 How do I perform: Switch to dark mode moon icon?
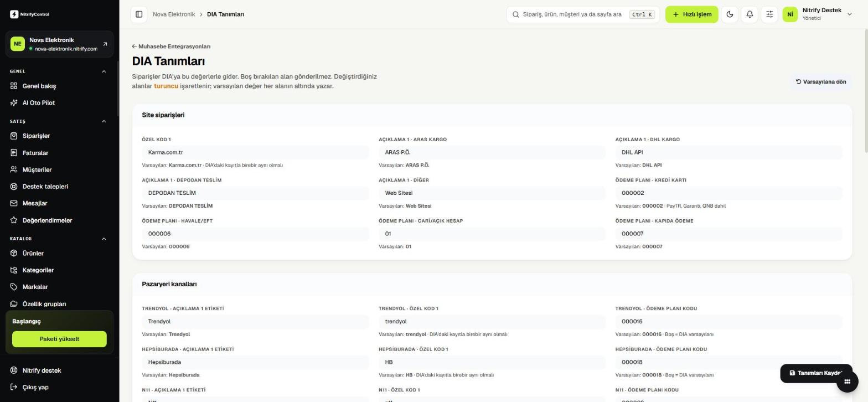point(730,14)
